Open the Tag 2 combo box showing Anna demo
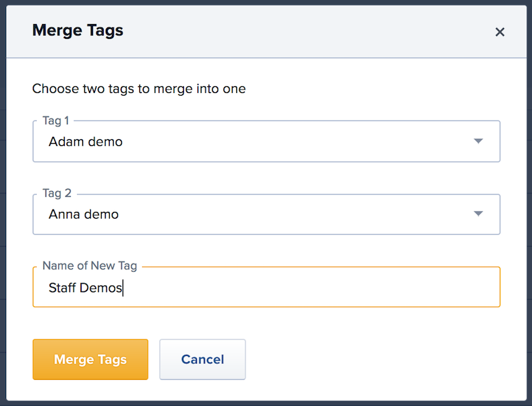 (x=266, y=215)
